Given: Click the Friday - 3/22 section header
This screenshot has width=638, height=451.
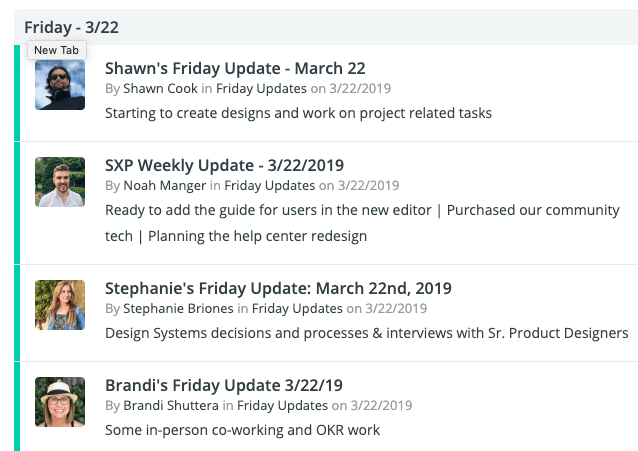Looking at the screenshot, I should pos(71,27).
